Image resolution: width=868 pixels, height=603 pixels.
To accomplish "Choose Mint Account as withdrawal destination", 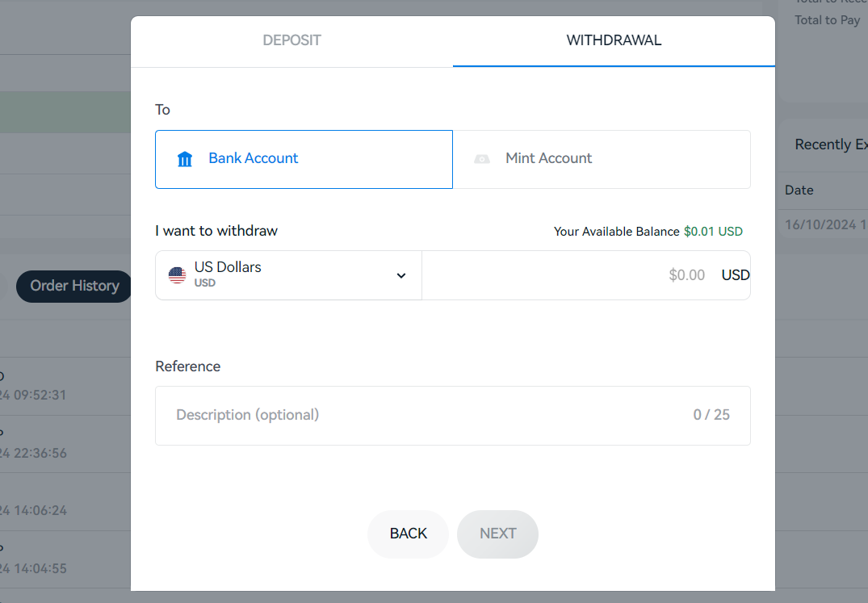I will tap(602, 159).
